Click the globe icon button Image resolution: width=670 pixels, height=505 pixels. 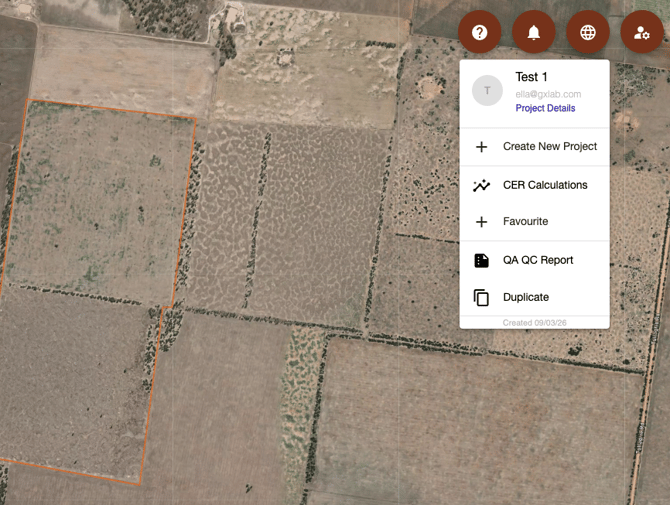tap(588, 33)
